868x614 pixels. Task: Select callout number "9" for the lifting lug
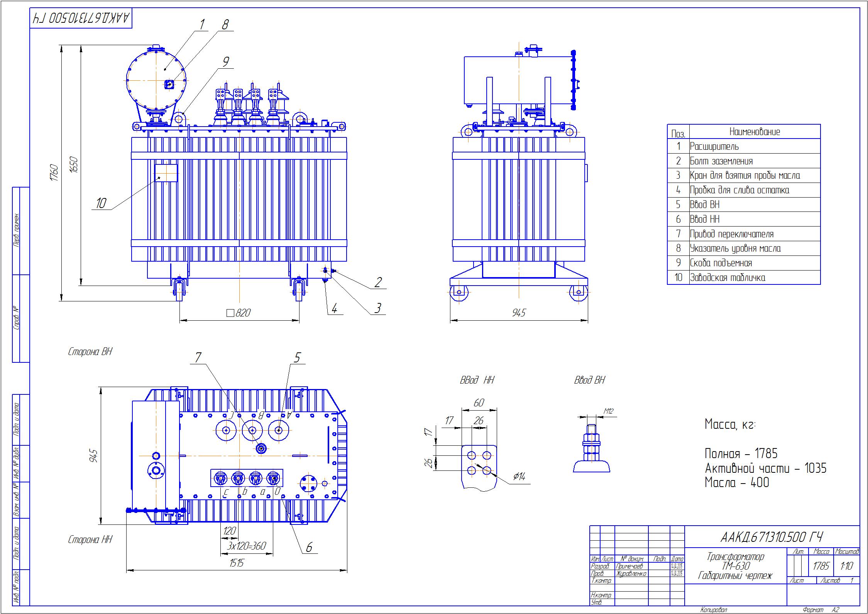tap(226, 62)
